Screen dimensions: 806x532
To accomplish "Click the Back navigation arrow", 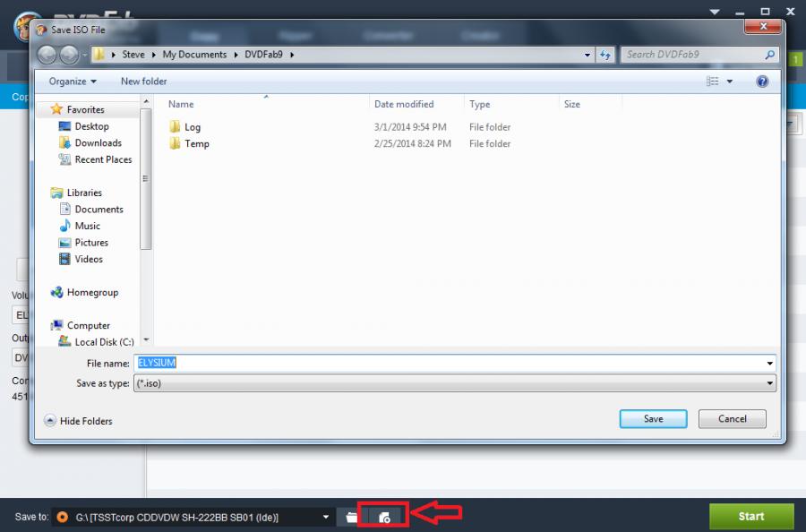I will click(47, 55).
